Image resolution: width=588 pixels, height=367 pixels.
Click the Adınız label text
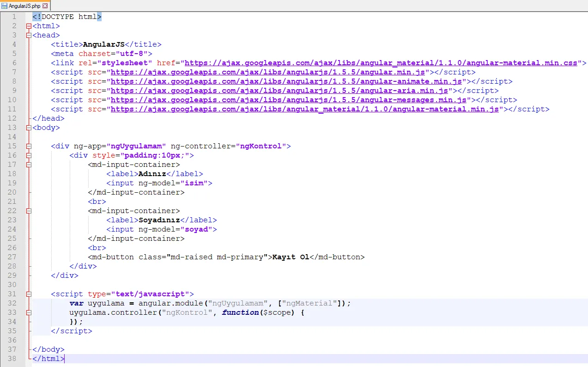tap(152, 174)
